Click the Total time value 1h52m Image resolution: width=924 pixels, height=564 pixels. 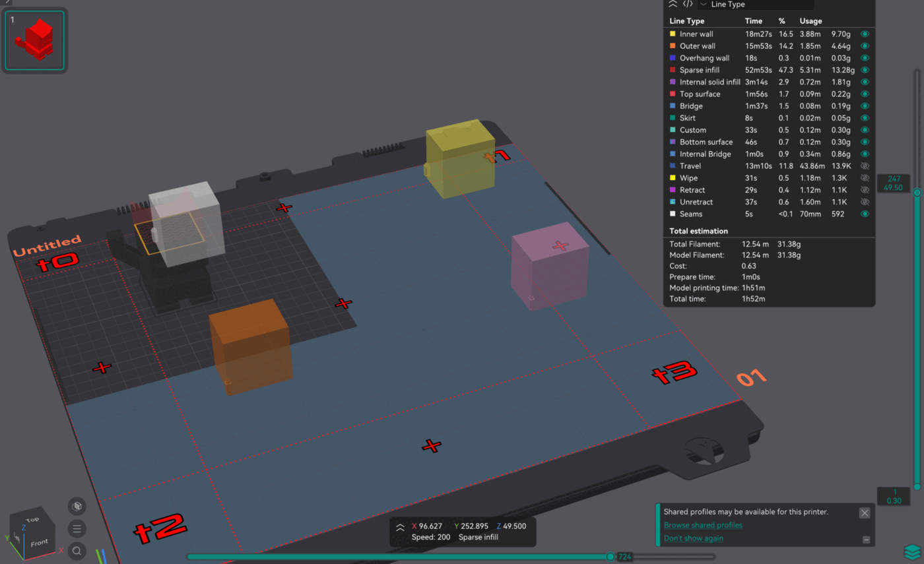[753, 299]
